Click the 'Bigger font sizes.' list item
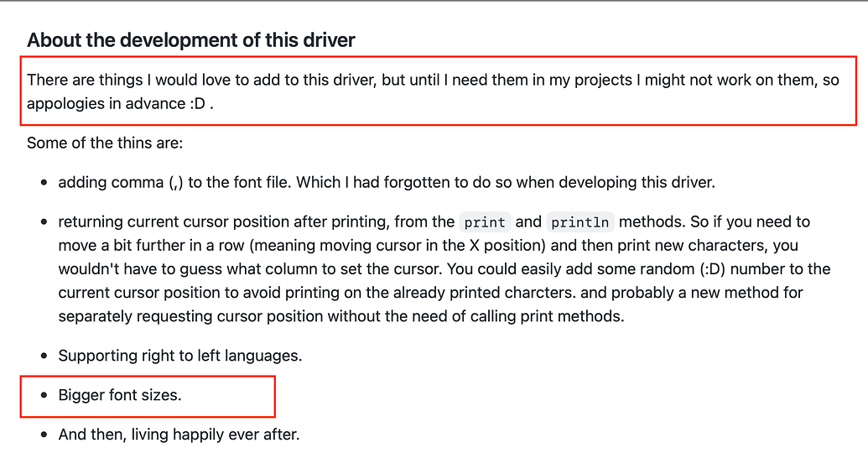The image size is (868, 458). pyautogui.click(x=120, y=395)
